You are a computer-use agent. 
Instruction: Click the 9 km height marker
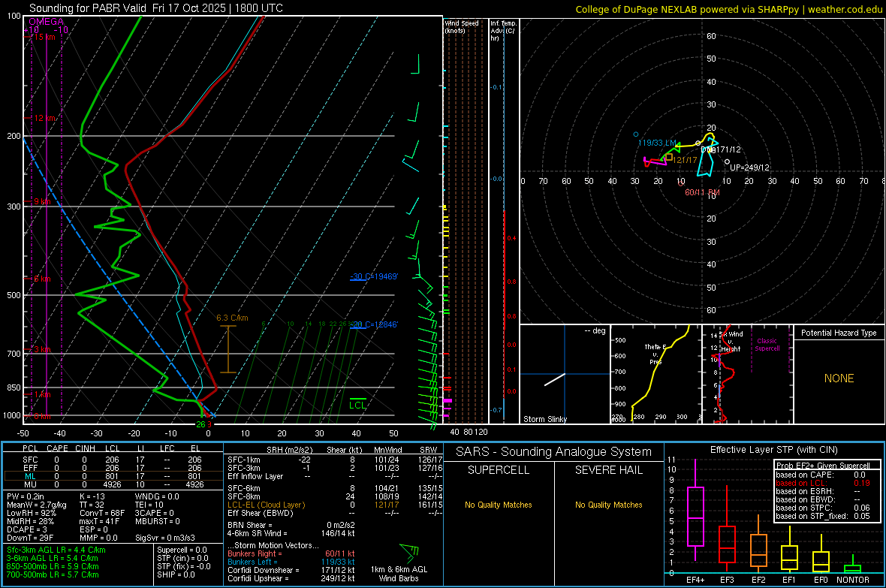tap(42, 201)
